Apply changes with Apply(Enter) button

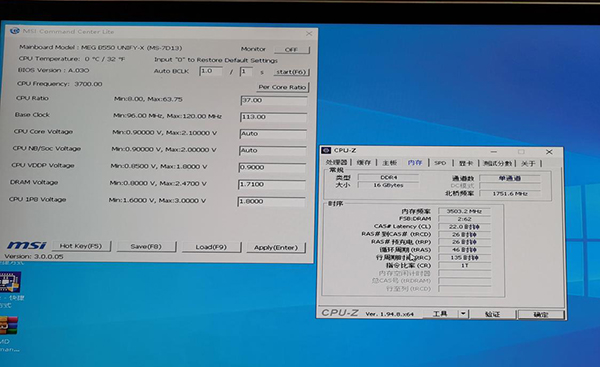coord(276,248)
